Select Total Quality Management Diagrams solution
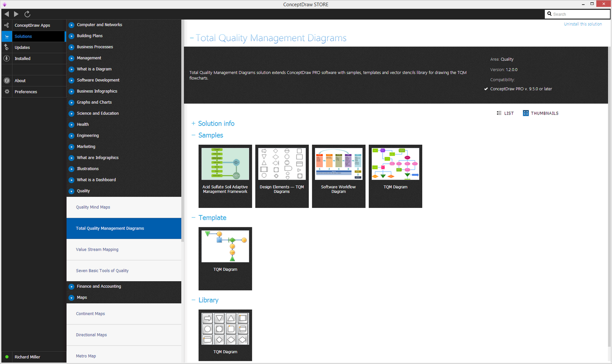The height and width of the screenshot is (364, 612). tap(124, 228)
